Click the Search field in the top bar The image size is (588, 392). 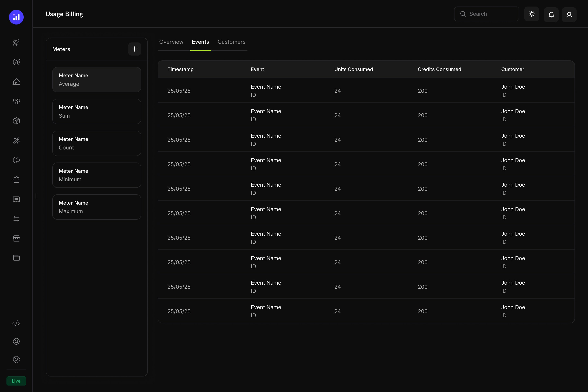point(486,14)
